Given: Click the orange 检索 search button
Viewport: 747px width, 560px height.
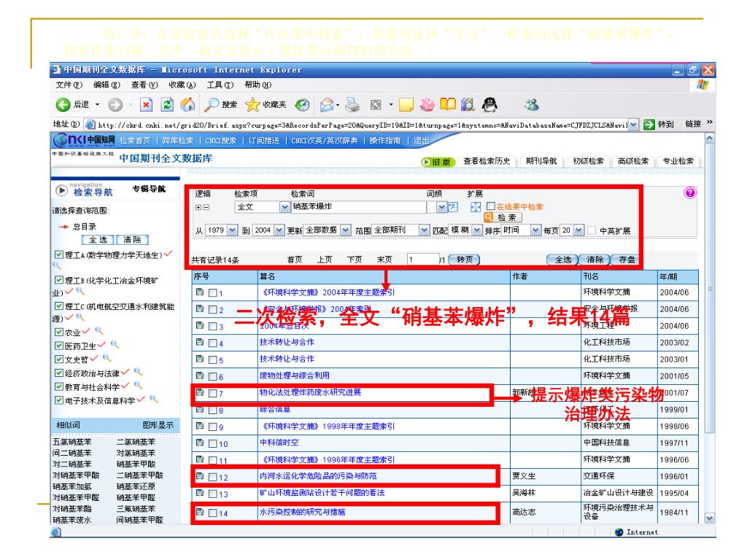Looking at the screenshot, I should [503, 217].
